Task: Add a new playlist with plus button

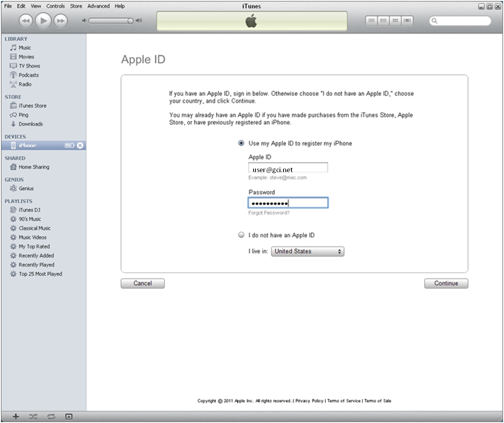Action: [16, 416]
